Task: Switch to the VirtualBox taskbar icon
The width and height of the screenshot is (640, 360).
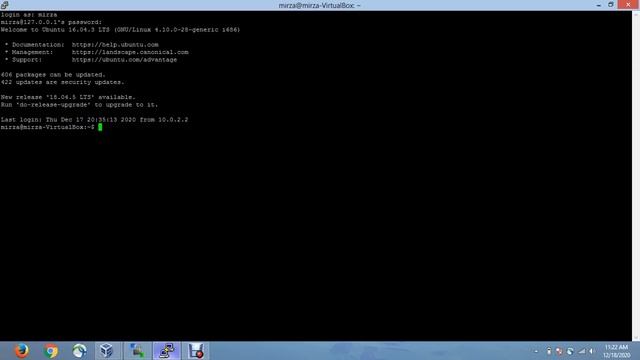Action: click(x=107, y=351)
